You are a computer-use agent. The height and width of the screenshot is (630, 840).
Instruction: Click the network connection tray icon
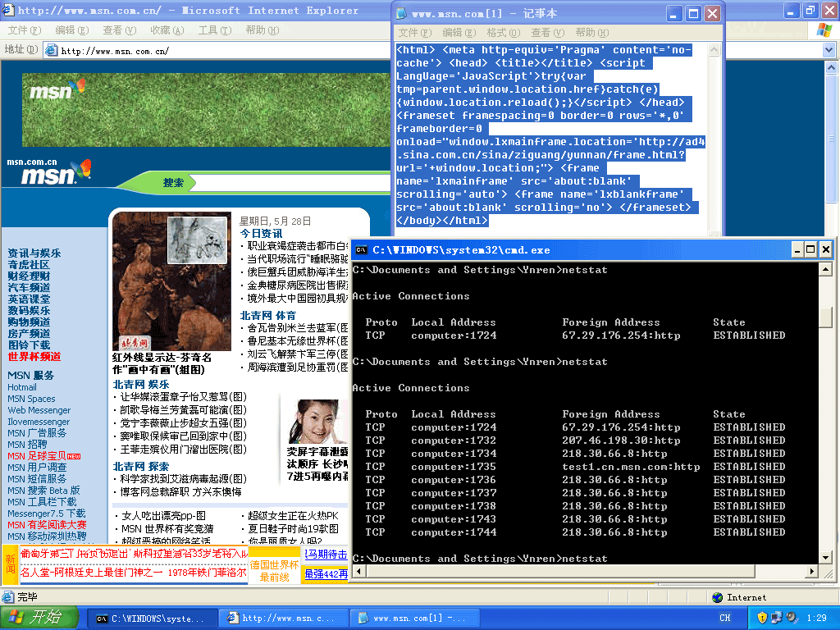click(776, 618)
